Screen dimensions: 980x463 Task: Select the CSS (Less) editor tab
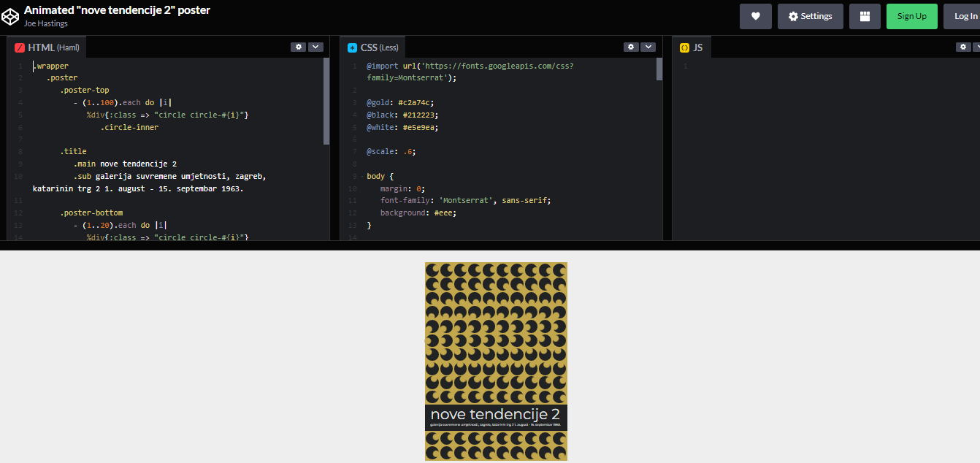(372, 47)
